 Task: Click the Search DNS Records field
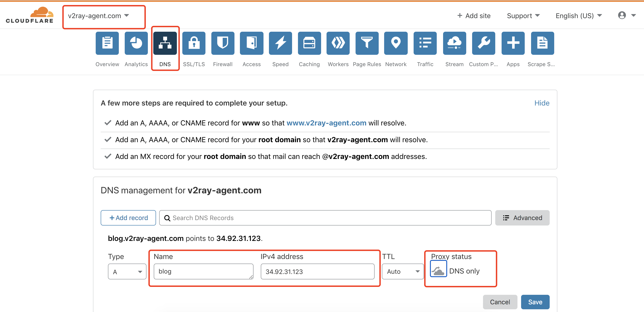pos(325,218)
